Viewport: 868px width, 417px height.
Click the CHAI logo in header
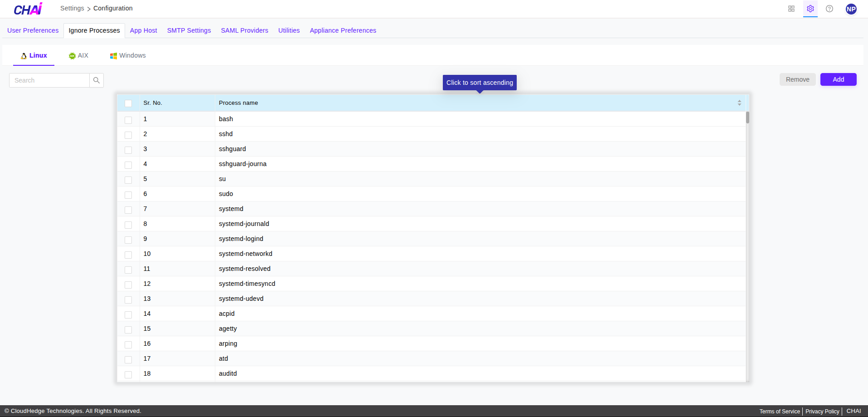(x=28, y=9)
